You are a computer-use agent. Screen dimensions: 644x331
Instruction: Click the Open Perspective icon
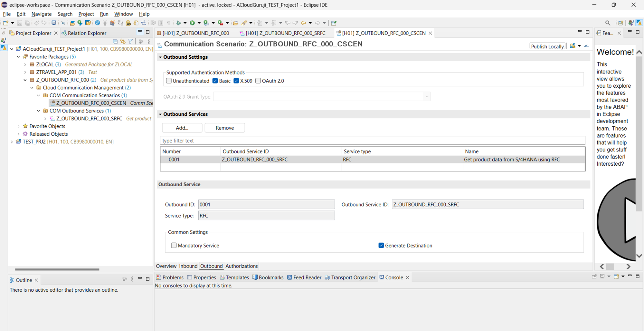click(x=620, y=23)
